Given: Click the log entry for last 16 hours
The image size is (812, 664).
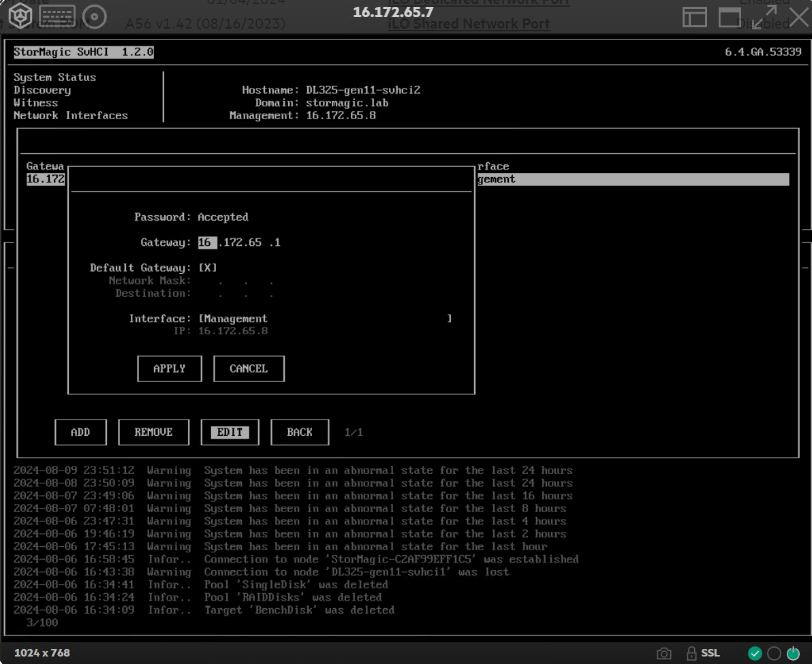Looking at the screenshot, I should coord(293,496).
